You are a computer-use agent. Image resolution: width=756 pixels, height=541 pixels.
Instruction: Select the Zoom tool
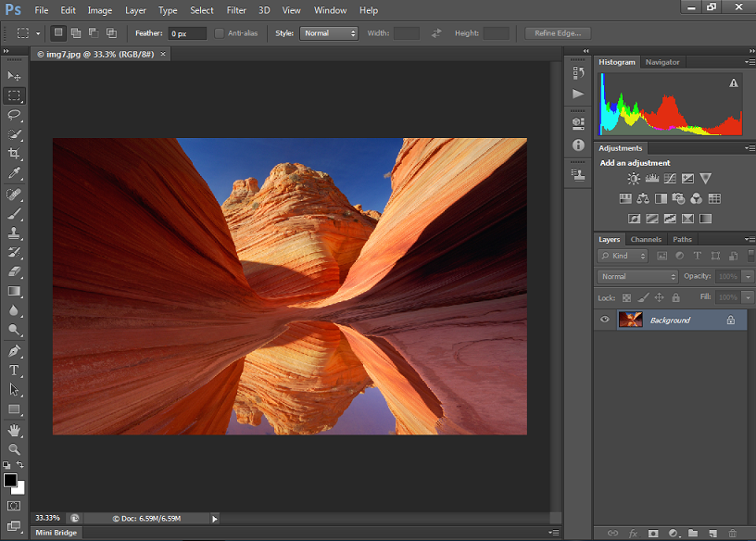click(x=13, y=449)
